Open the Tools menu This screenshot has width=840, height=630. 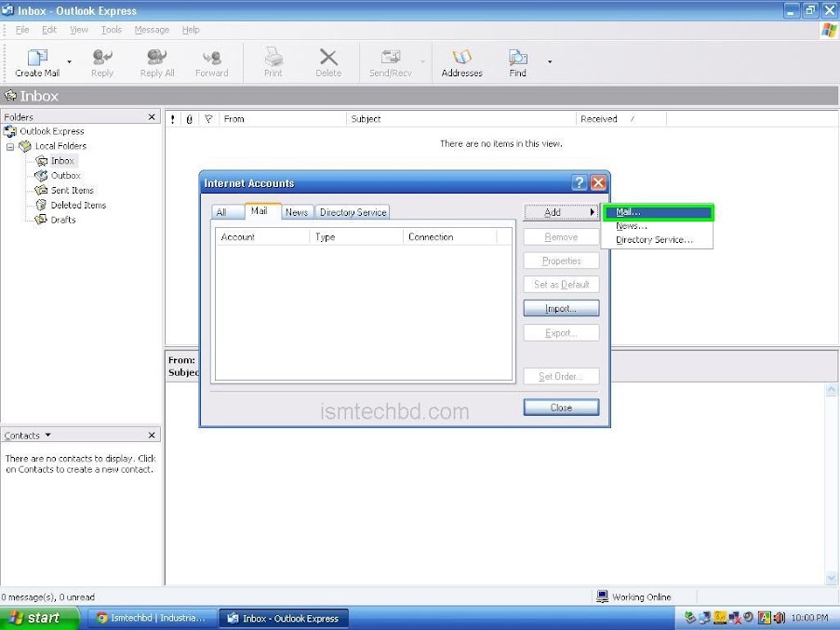tap(112, 30)
